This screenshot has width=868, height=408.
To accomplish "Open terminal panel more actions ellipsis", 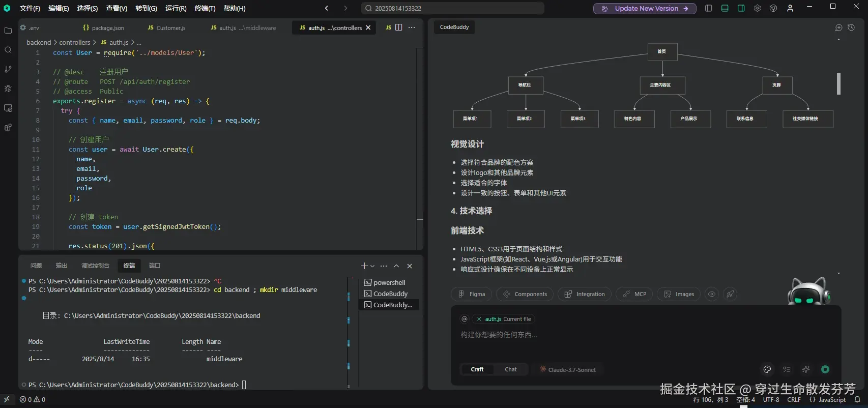I will point(384,266).
